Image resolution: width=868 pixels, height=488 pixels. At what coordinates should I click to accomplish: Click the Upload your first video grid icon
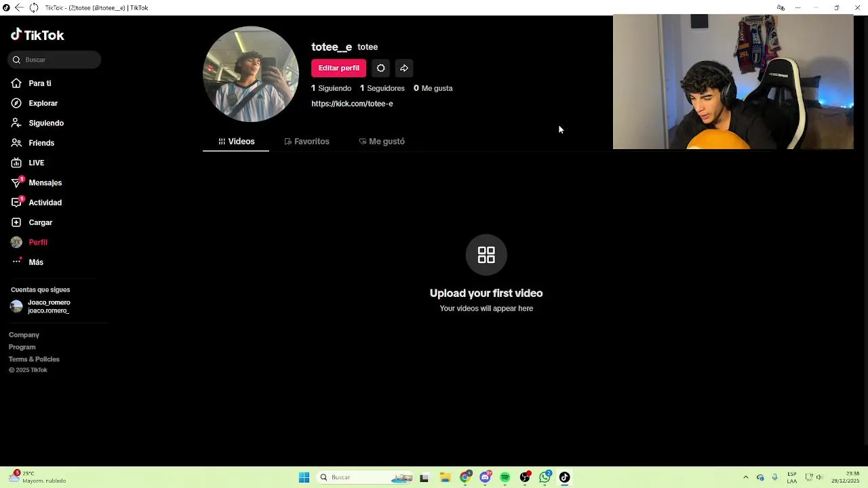pyautogui.click(x=486, y=255)
